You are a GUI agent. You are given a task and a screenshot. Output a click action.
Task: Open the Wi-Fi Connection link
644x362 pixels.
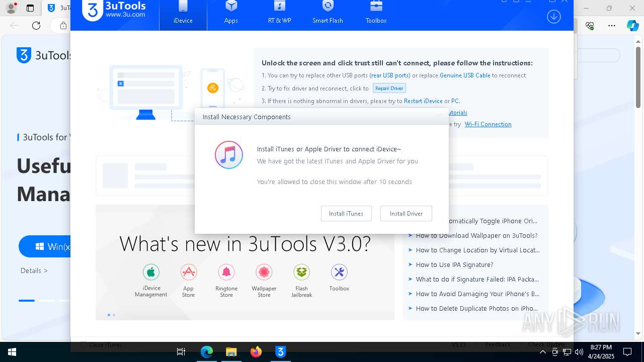[x=488, y=124]
